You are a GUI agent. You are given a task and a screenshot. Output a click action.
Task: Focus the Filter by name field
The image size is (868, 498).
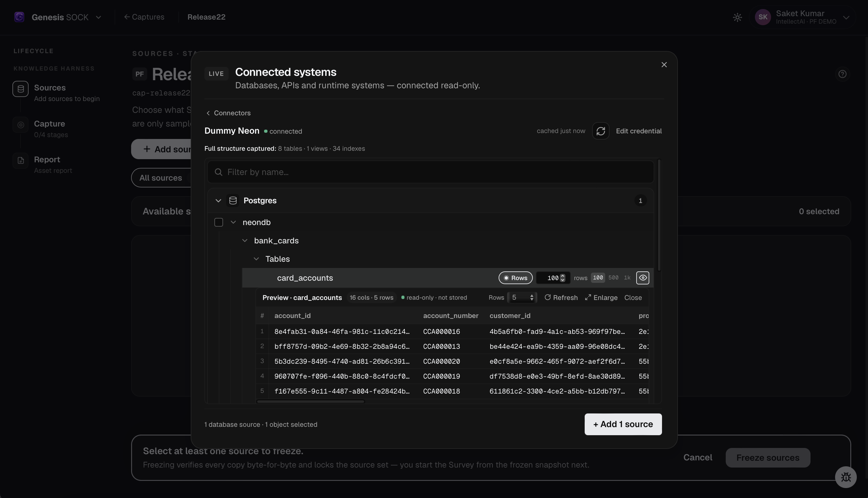point(430,172)
